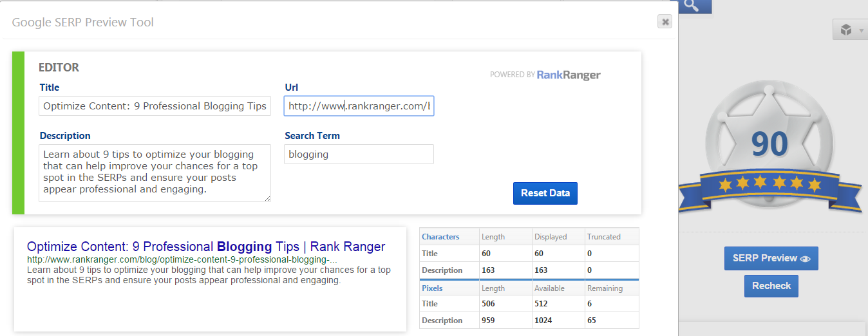
Task: Click inside the Description text area
Action: coord(155,173)
